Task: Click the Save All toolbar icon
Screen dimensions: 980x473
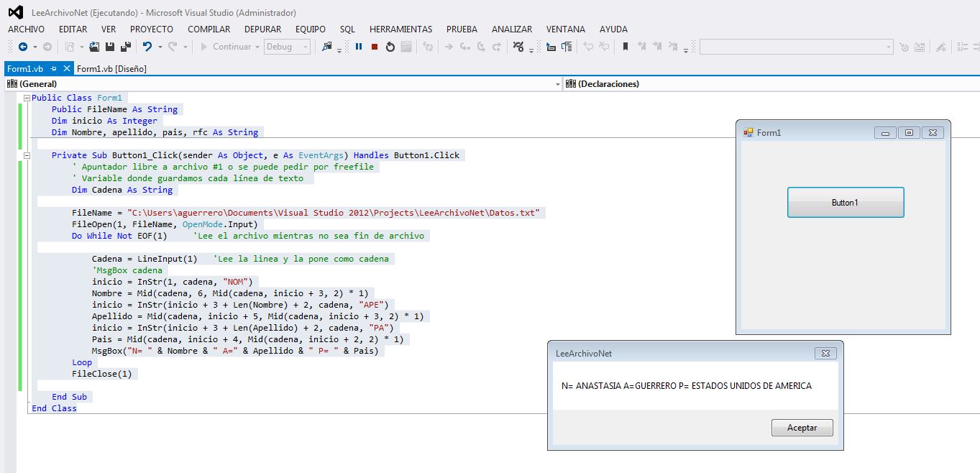Action: point(125,47)
